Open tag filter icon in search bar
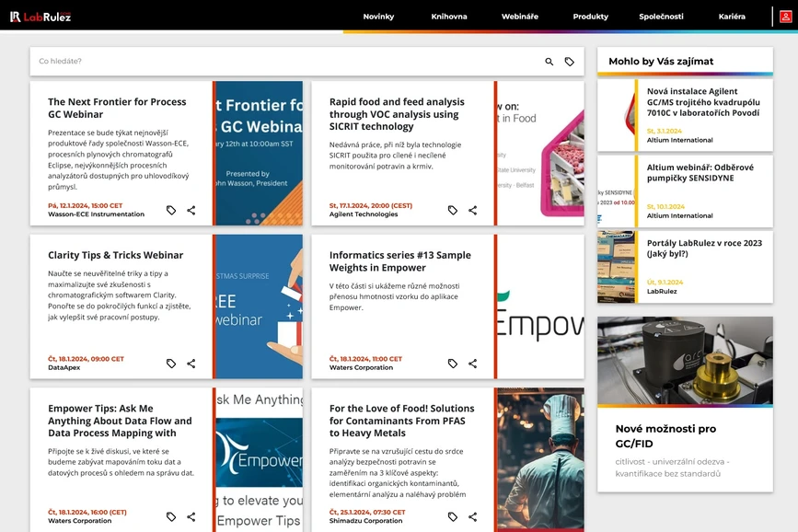Image resolution: width=798 pixels, height=532 pixels. [x=570, y=62]
